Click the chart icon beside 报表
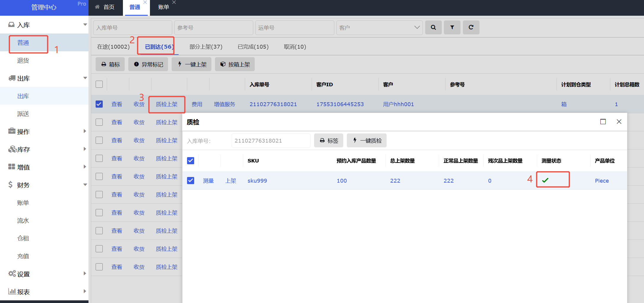Image resolution: width=644 pixels, height=303 pixels. (12, 291)
